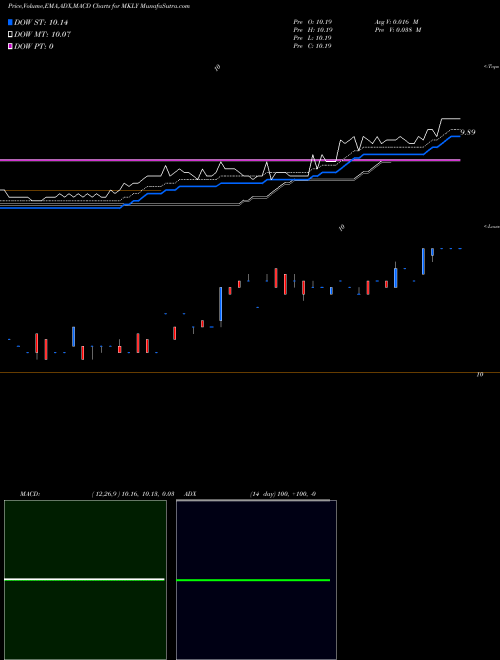
Task: Click the MACD values '(12,26,9) 10.16, 10.13, 0.03'
Action: [133, 494]
